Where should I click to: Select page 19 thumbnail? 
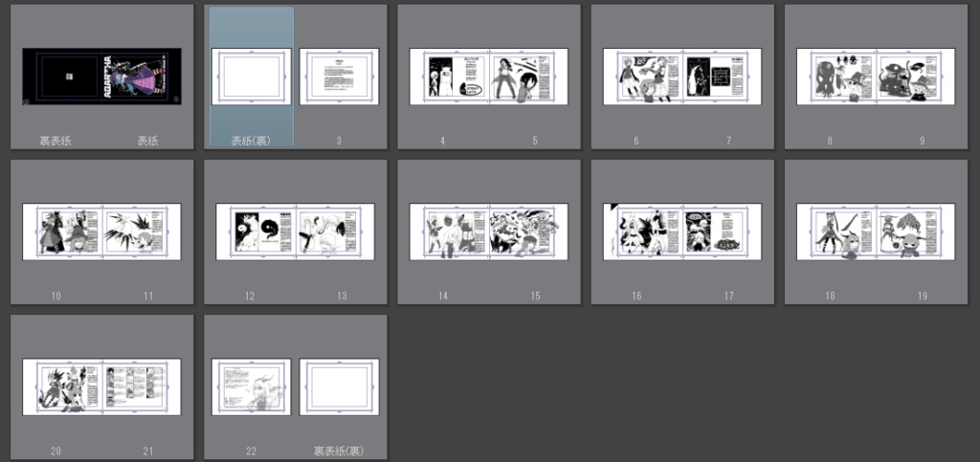916,231
